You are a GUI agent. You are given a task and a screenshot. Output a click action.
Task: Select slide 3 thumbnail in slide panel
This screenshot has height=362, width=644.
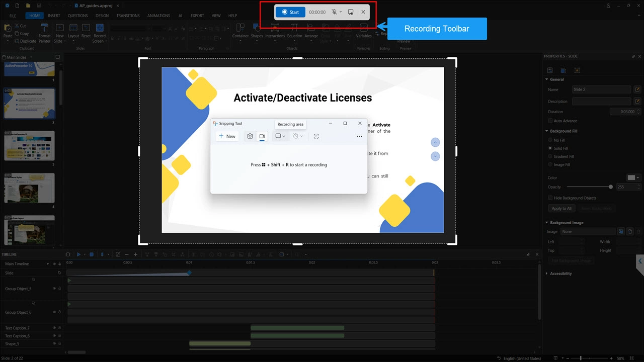point(29,146)
